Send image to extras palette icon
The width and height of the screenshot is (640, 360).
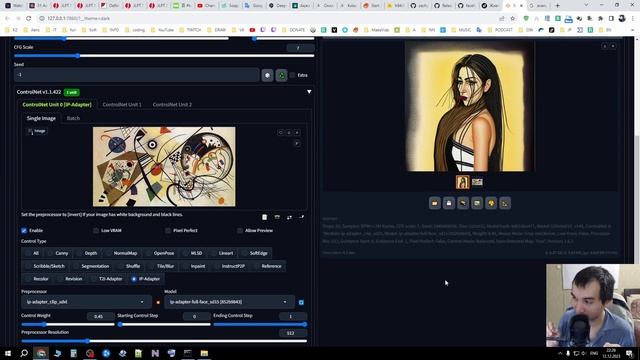click(491, 203)
